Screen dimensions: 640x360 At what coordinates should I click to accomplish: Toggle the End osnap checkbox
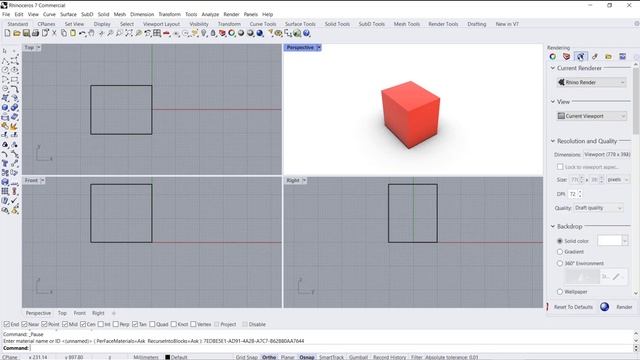click(x=7, y=324)
